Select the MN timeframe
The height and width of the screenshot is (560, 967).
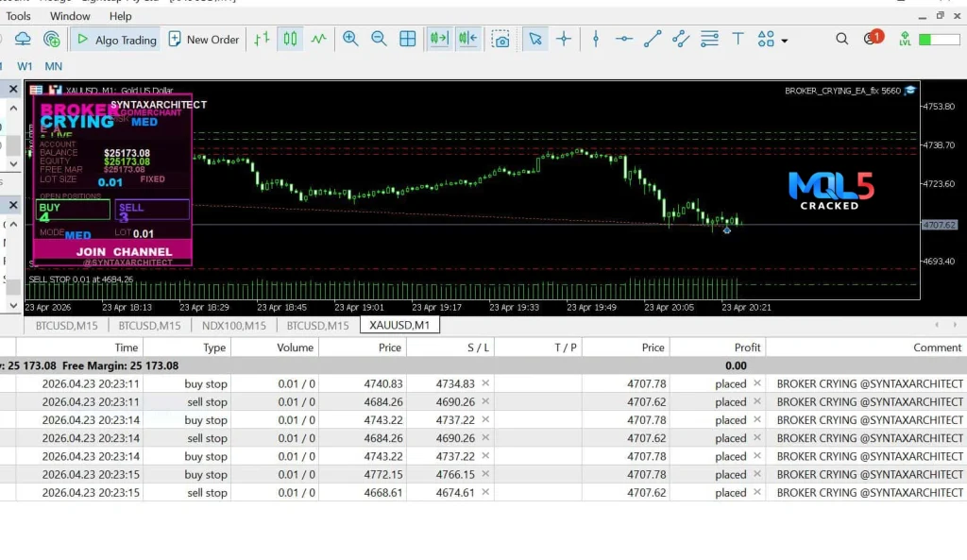click(53, 66)
